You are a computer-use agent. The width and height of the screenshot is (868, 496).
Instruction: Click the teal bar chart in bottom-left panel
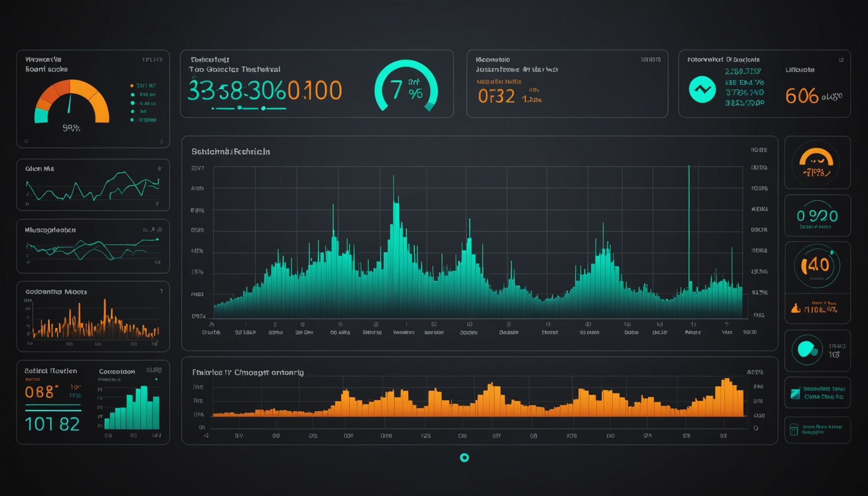[132, 408]
